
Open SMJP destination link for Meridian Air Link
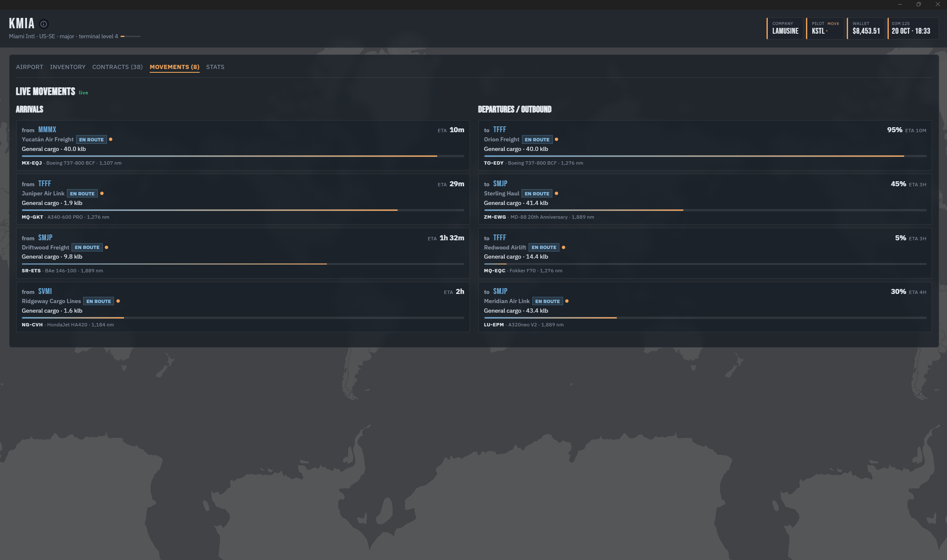[500, 291]
